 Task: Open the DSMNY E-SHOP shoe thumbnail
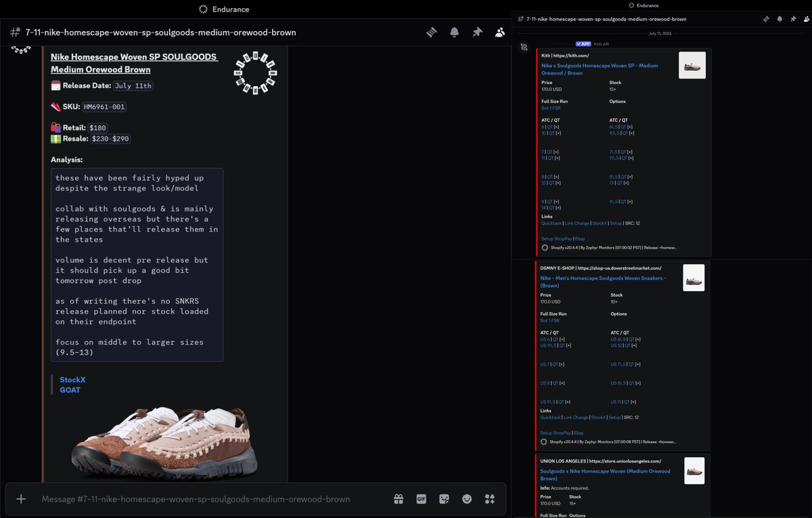pyautogui.click(x=694, y=278)
